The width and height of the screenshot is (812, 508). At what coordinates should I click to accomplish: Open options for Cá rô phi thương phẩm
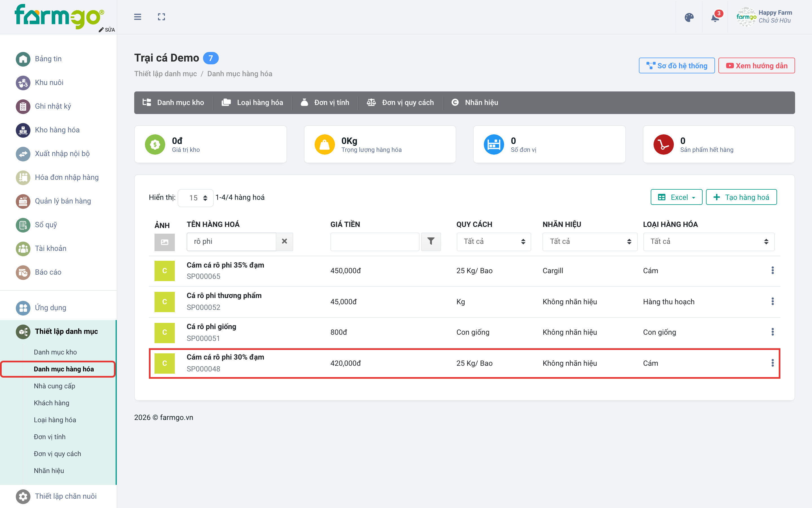(x=773, y=301)
